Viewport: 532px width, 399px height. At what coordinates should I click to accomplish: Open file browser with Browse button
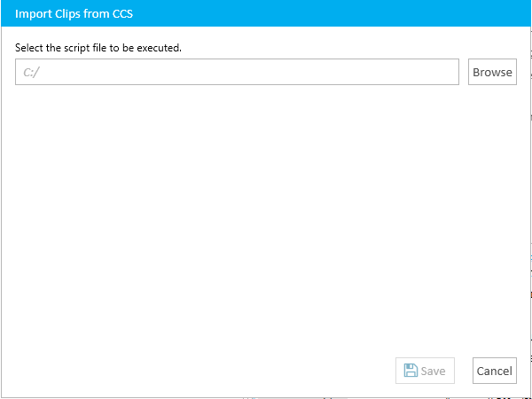pos(492,72)
